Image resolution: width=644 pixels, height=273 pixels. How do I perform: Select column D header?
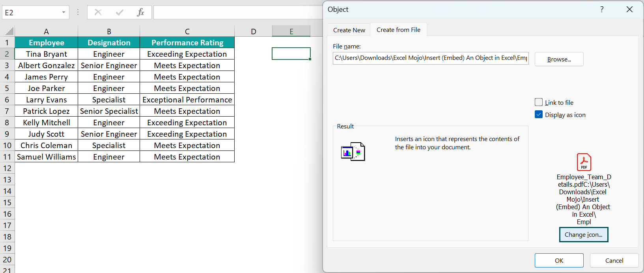click(253, 32)
